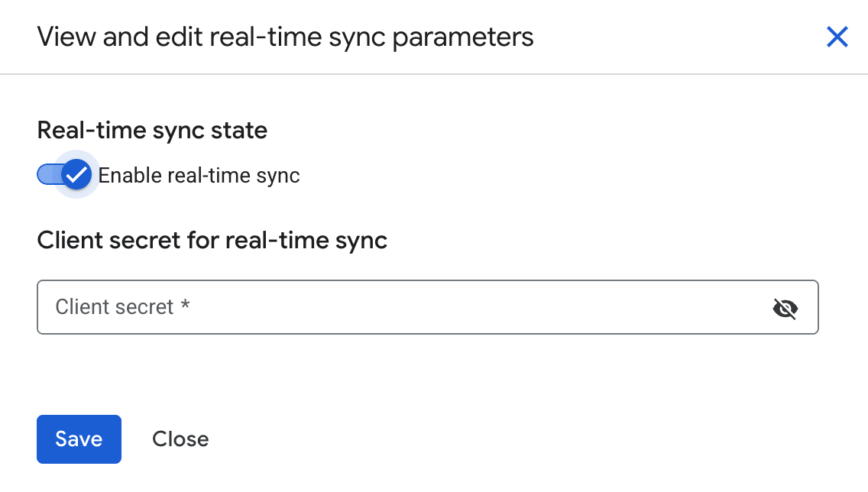The width and height of the screenshot is (868, 492).
Task: Click the X icon beside the dialog title
Action: point(837,37)
